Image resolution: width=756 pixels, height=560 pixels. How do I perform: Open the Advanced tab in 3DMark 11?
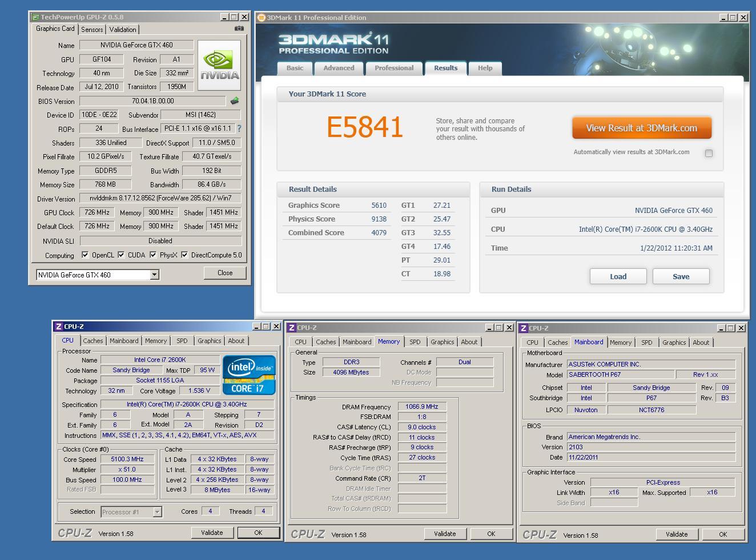pos(339,68)
